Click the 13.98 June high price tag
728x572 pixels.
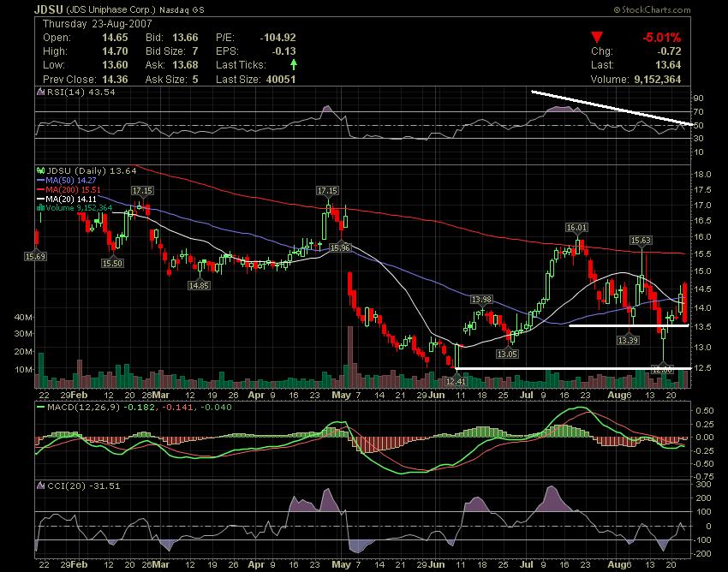pos(481,300)
